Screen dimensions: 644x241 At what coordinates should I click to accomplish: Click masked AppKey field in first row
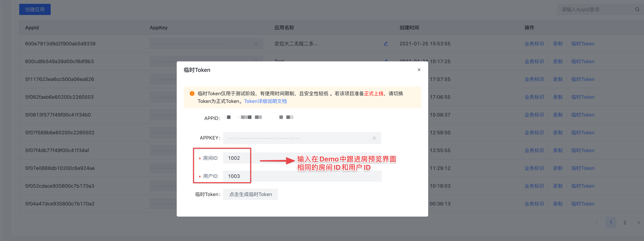tap(206, 44)
